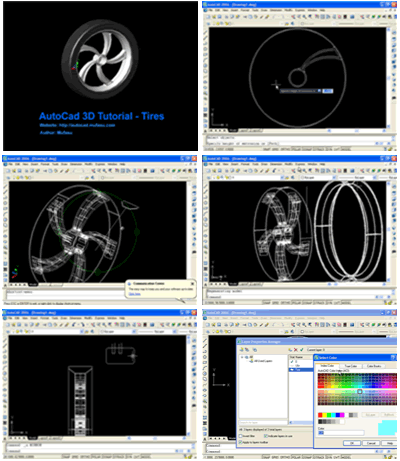Click the ByBlock button in Select Color

(389, 415)
